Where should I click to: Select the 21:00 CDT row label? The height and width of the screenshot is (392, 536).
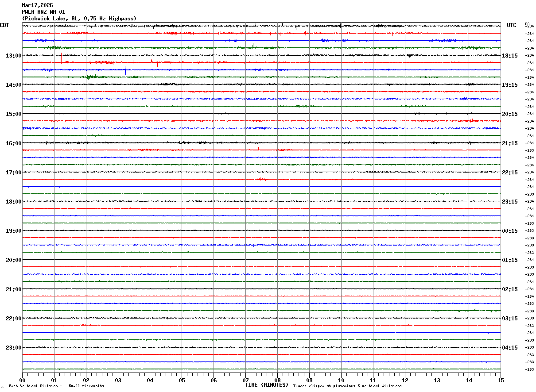click(x=14, y=289)
